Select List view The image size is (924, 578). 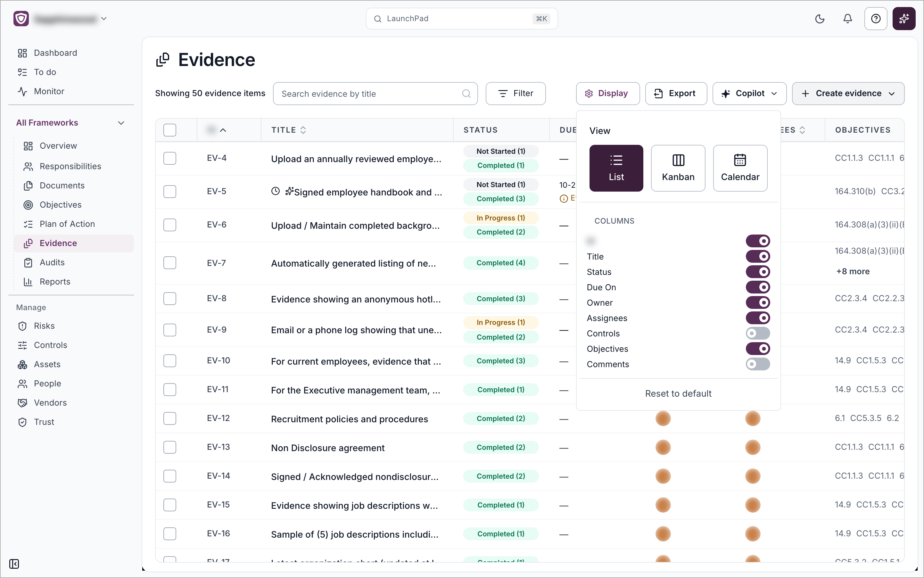tap(616, 168)
